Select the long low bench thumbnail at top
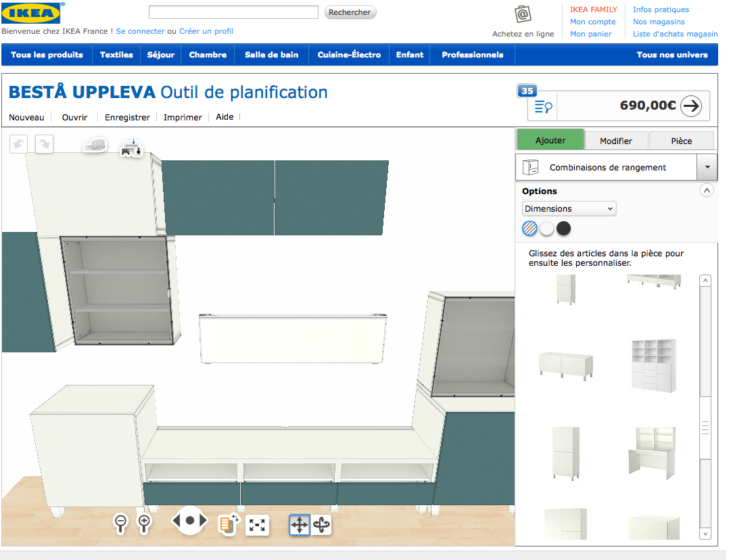This screenshot has width=731, height=560. point(654,281)
